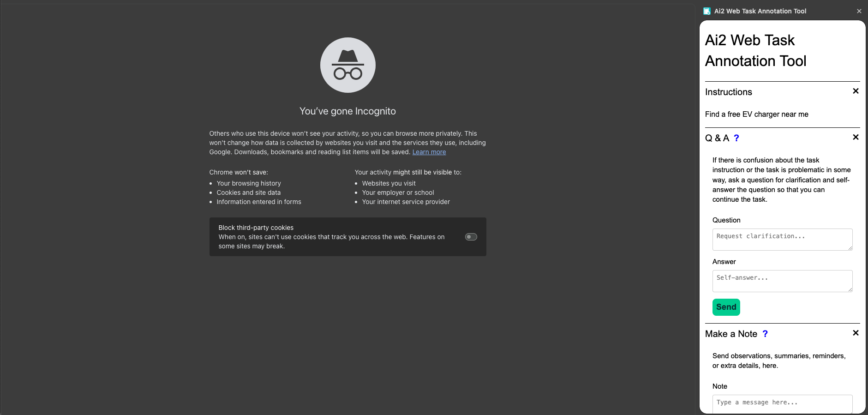Image resolution: width=868 pixels, height=415 pixels.
Task: Focus the Question clarification text box
Action: (x=782, y=239)
